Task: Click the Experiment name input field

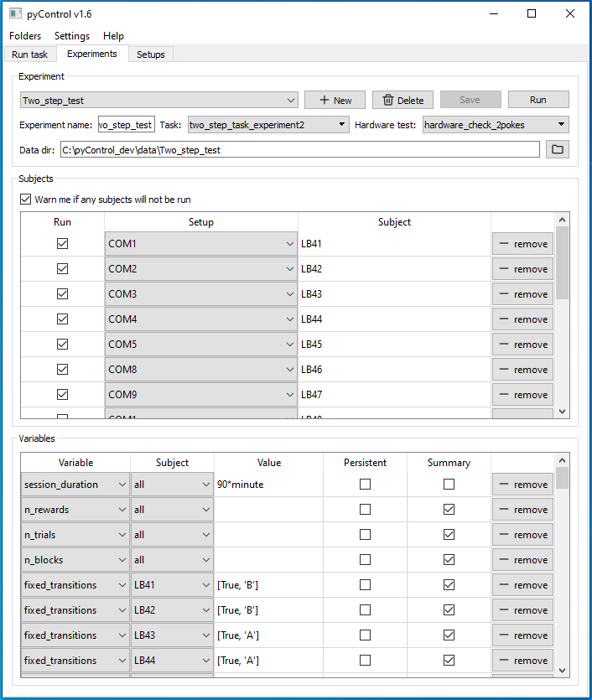Action: pos(127,125)
